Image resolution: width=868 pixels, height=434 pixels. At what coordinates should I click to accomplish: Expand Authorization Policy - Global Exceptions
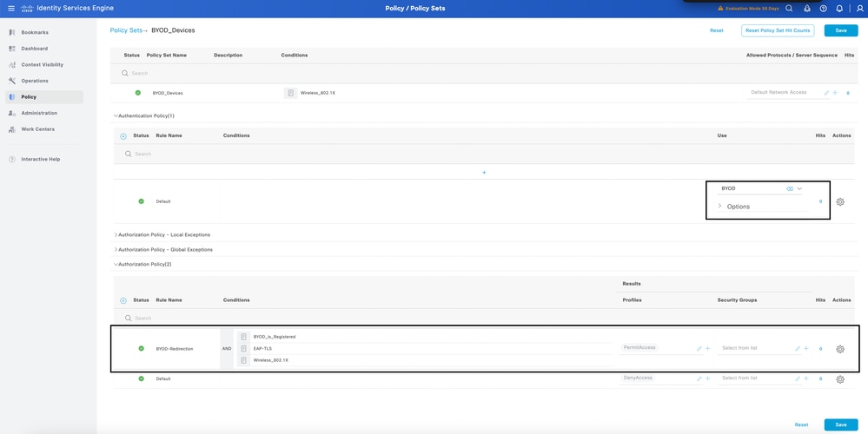[x=116, y=250]
